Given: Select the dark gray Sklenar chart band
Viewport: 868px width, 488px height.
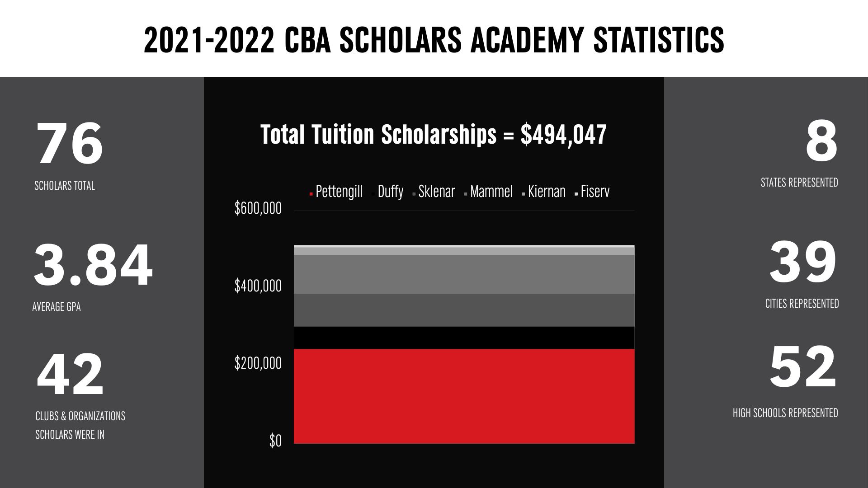Looking at the screenshot, I should (464, 310).
